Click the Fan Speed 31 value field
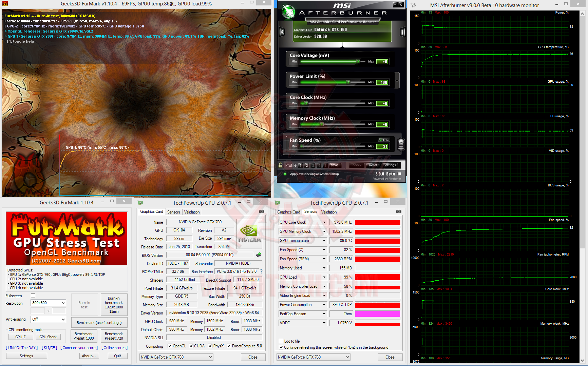 [x=382, y=146]
